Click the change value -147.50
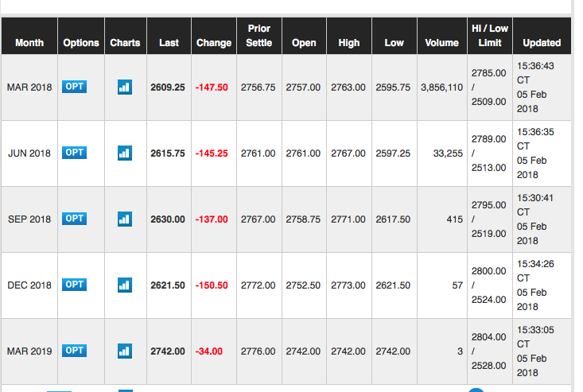 212,87
